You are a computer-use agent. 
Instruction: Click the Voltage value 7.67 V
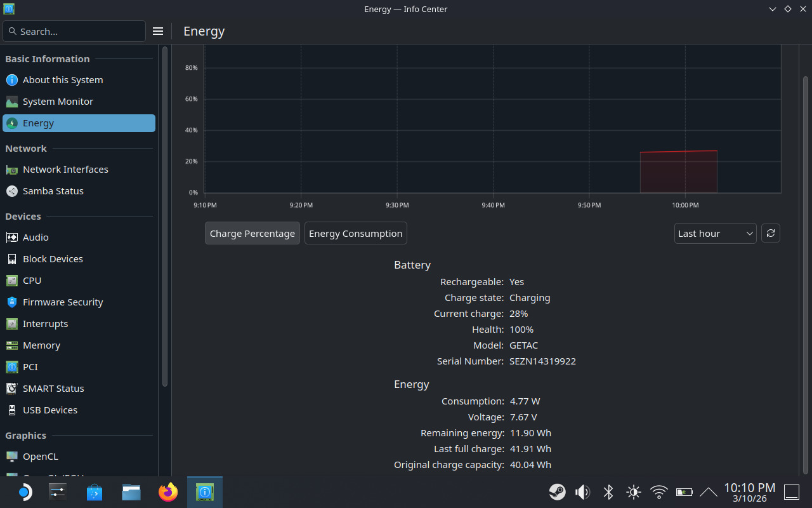point(523,417)
